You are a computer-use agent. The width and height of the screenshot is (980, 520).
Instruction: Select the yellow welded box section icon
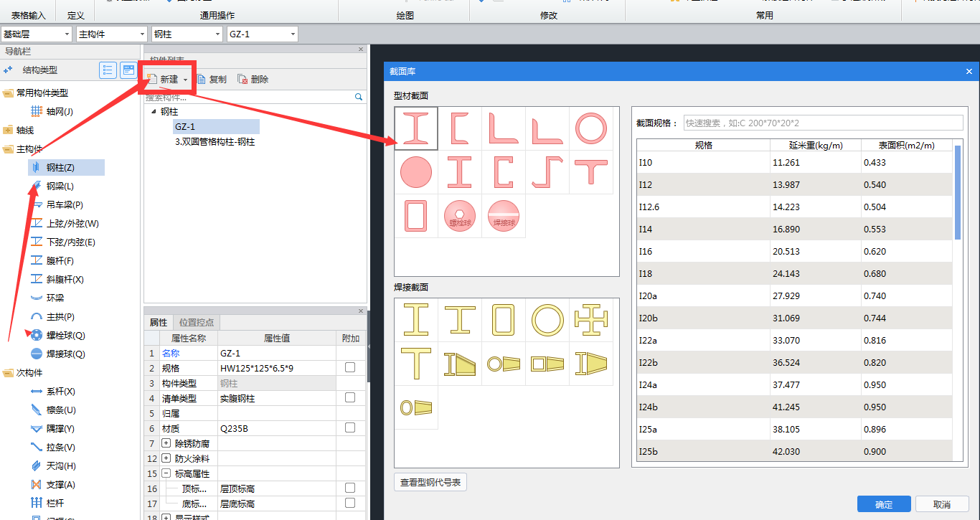tap(503, 320)
